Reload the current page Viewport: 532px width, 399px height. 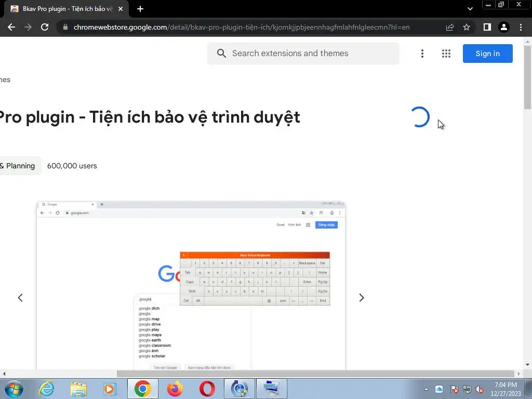click(x=45, y=27)
